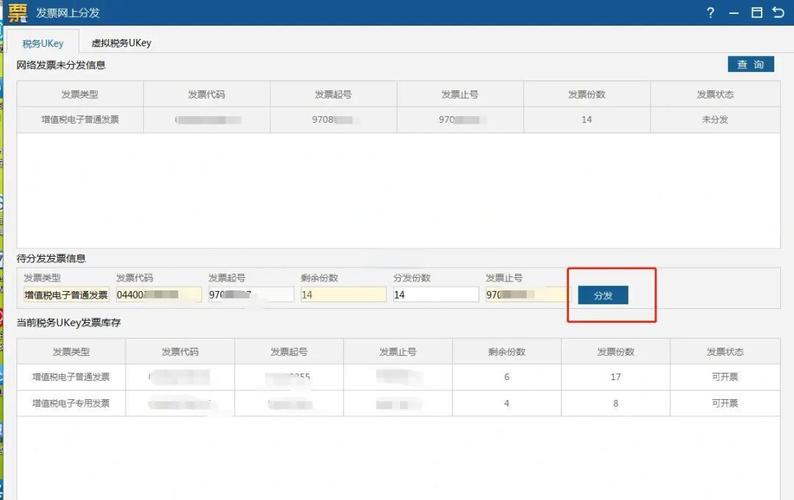Select the 增值税电子专用发票 inventory row

click(398, 403)
